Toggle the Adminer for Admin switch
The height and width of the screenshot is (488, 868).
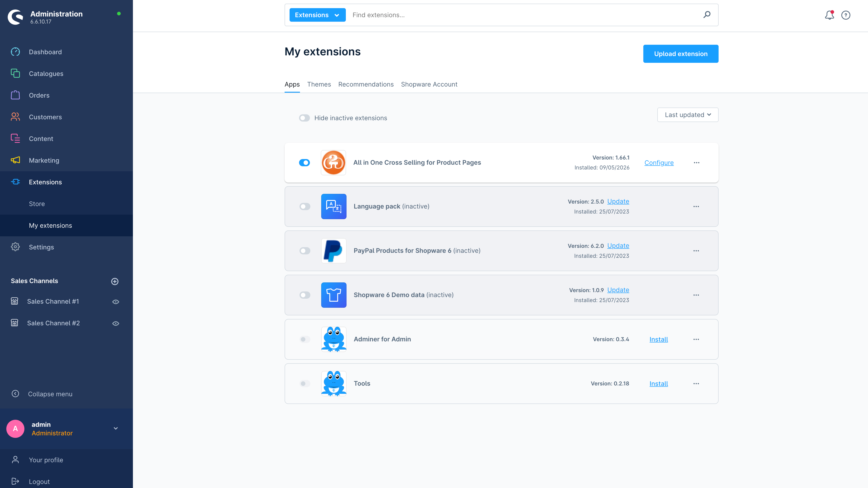click(305, 339)
